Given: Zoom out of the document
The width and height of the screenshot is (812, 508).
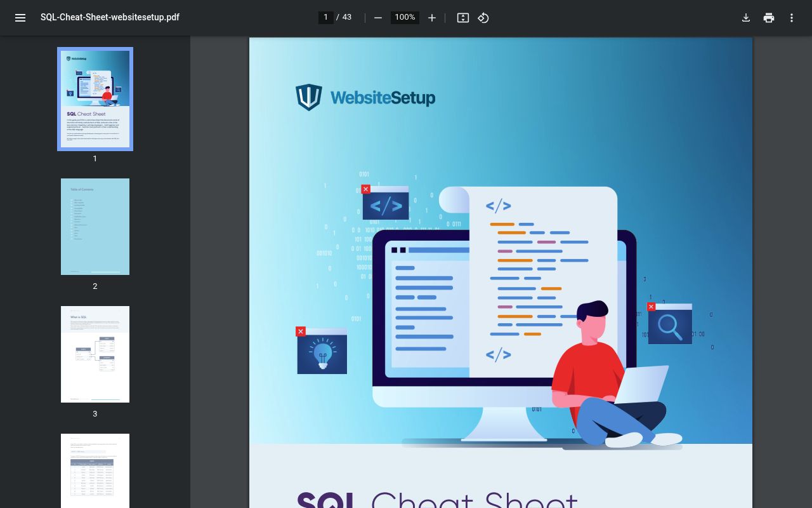Looking at the screenshot, I should click(x=378, y=18).
